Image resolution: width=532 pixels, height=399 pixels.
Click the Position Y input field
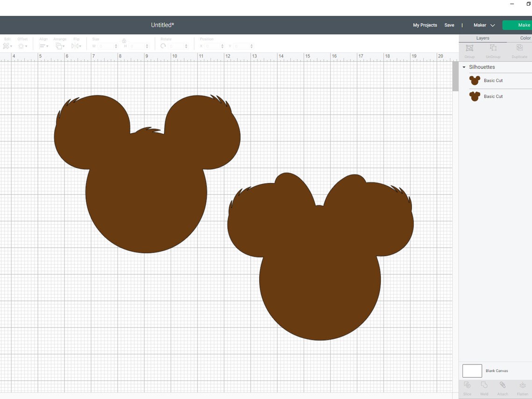click(241, 46)
